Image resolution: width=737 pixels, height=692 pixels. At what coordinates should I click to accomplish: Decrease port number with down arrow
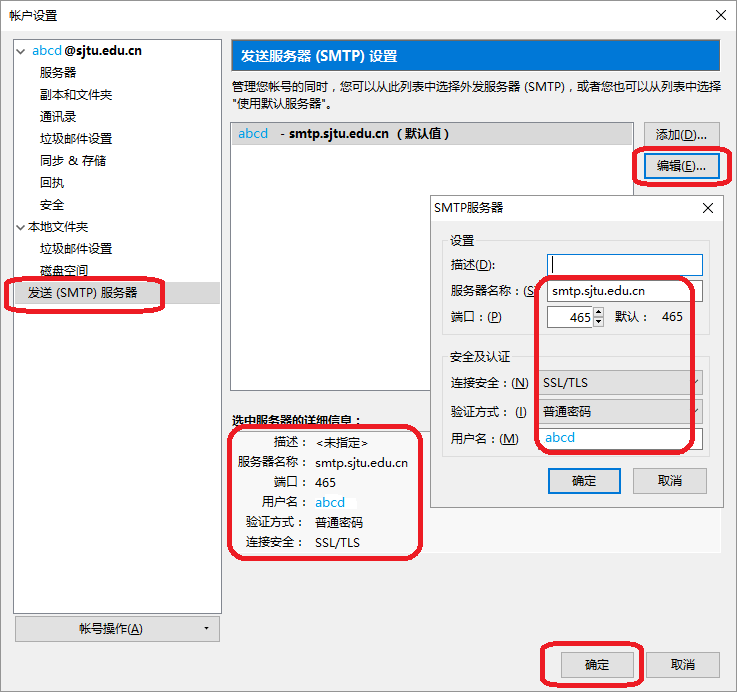(598, 322)
